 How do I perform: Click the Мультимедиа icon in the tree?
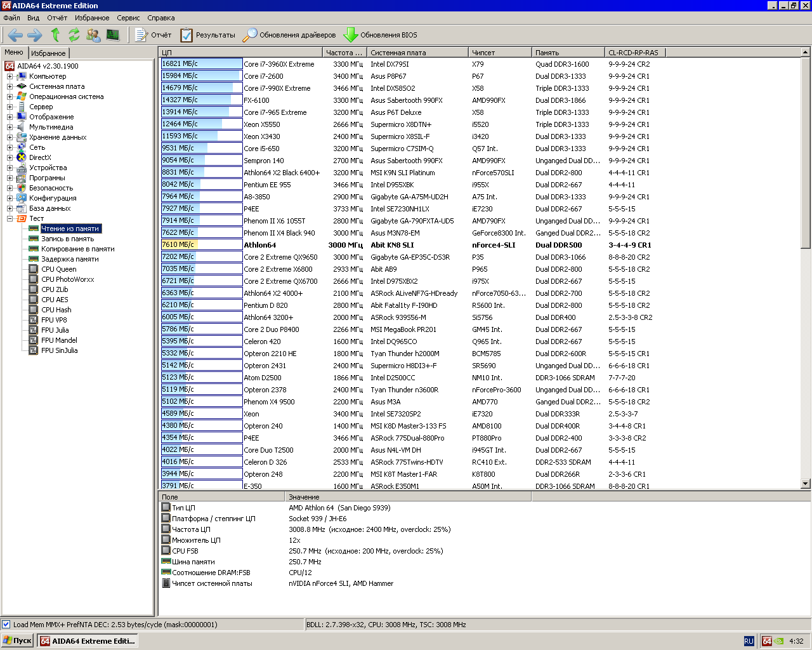22,127
